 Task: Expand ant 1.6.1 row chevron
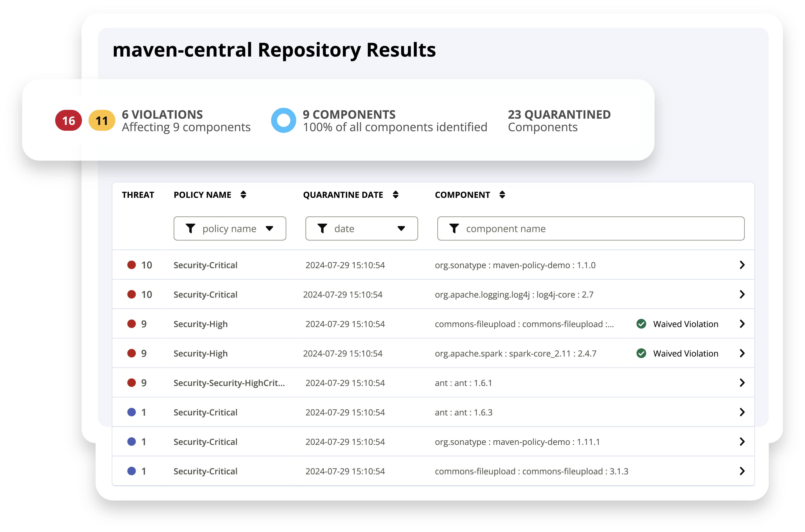[742, 383]
